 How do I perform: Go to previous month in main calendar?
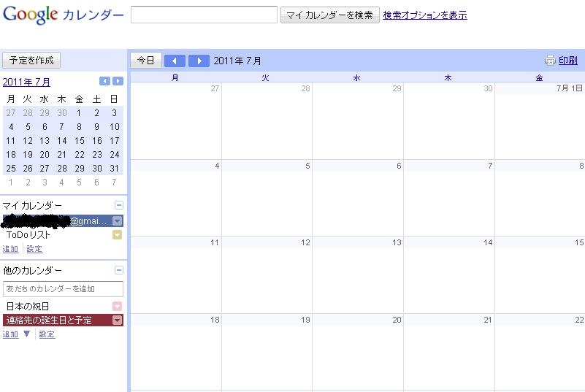pos(175,61)
